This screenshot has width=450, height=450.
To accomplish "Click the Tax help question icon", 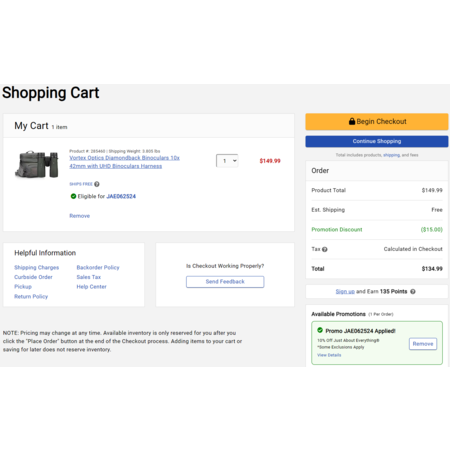I will (325, 249).
